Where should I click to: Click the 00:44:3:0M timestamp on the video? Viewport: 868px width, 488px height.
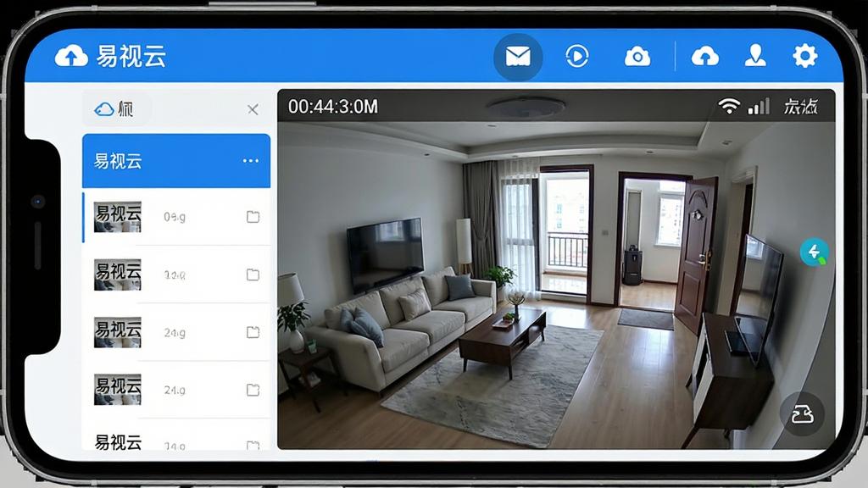[333, 107]
